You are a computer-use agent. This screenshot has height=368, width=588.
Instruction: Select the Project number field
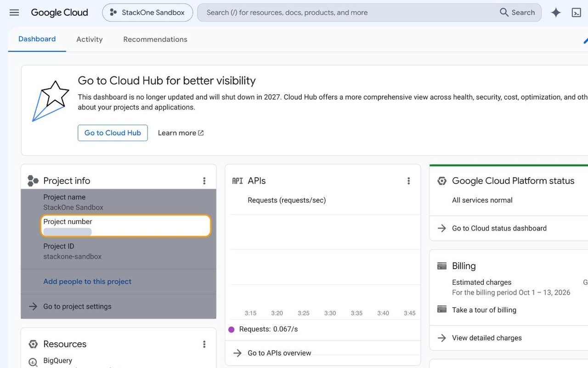coord(126,226)
